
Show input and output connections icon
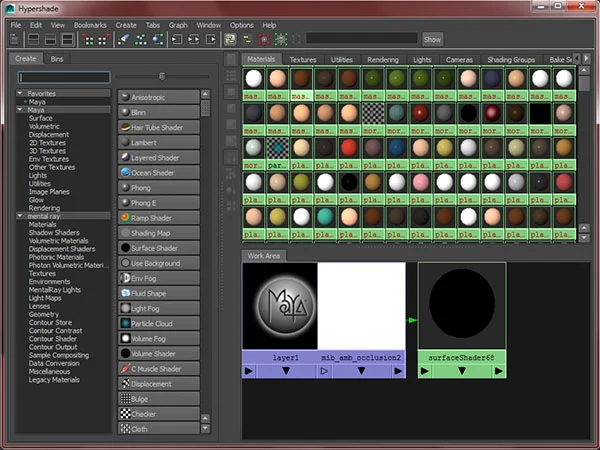194,39
